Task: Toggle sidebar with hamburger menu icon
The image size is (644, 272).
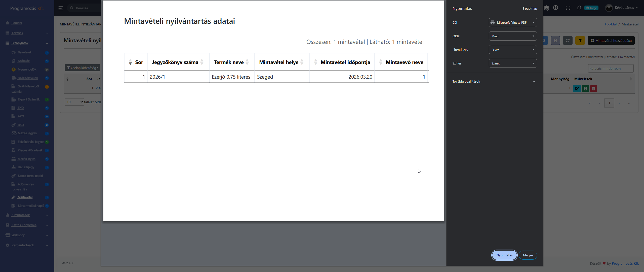Action: coord(61,8)
